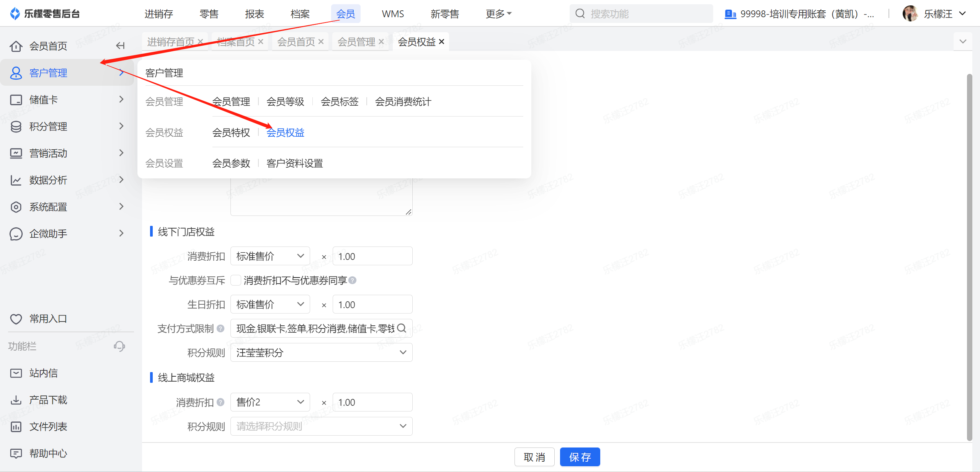This screenshot has width=980, height=472.
Task: Expand the tab list chevron at right
Action: pyautogui.click(x=963, y=41)
